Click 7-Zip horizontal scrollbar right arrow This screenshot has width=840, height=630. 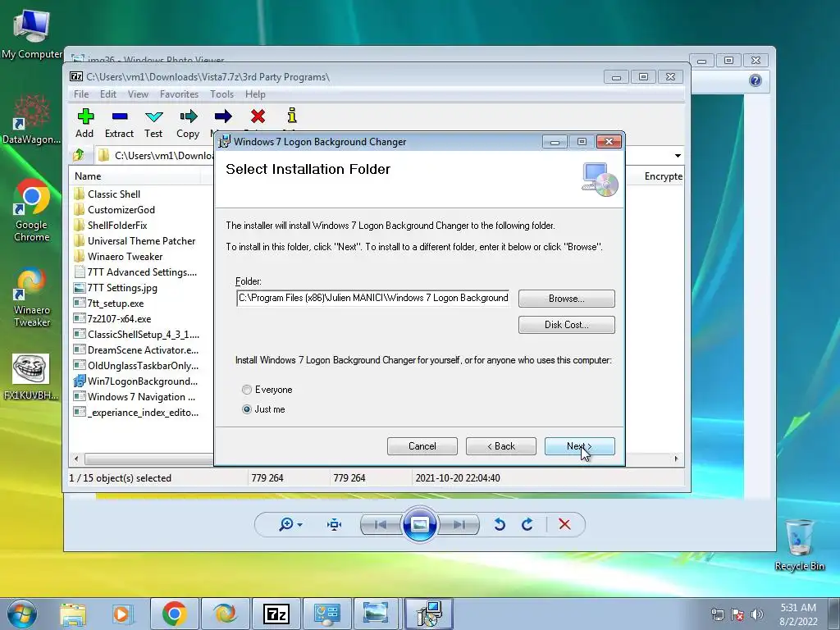click(676, 459)
